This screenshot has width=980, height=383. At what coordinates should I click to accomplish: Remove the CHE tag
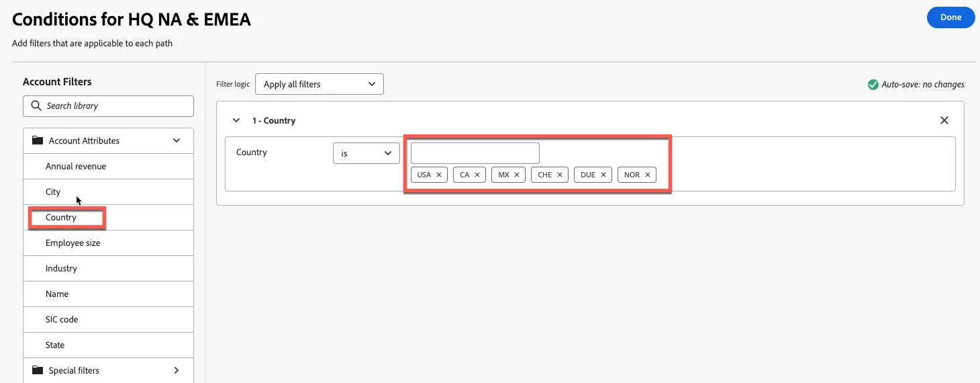(x=560, y=175)
